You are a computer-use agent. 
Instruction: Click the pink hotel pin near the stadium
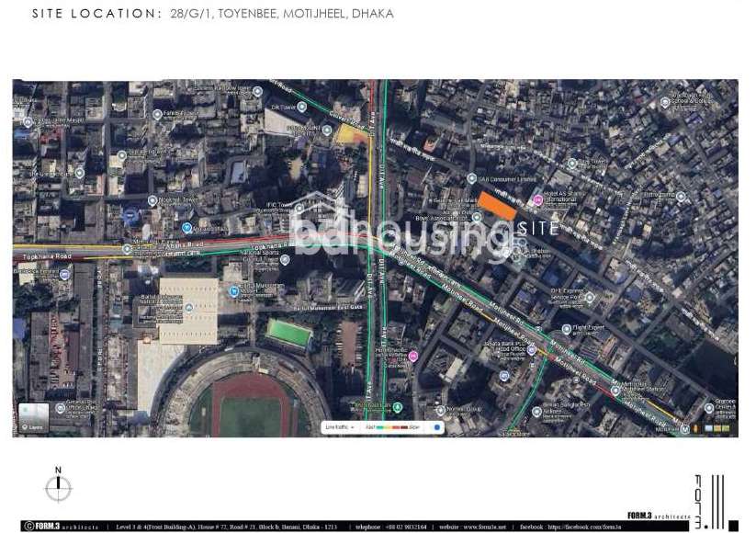tap(412, 356)
